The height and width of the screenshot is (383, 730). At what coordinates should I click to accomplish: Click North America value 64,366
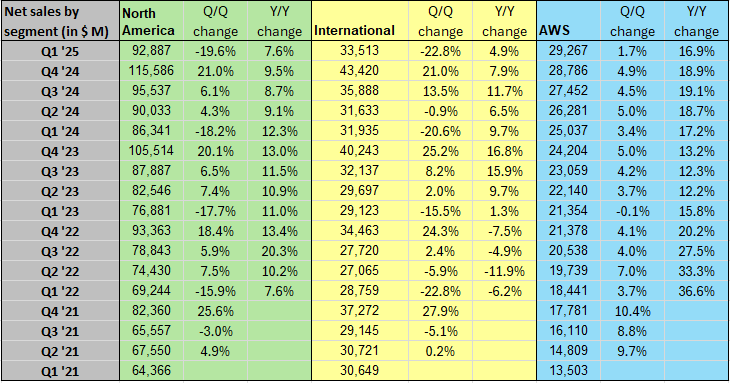tap(151, 371)
